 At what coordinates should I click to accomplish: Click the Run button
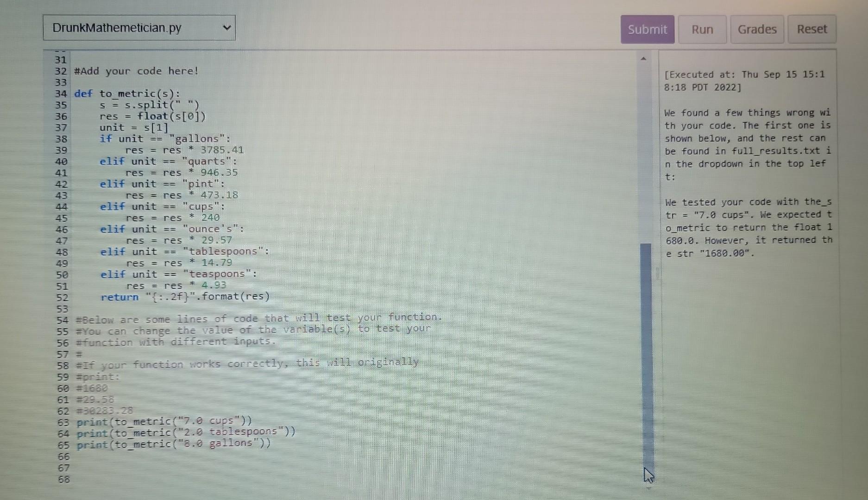click(x=702, y=29)
